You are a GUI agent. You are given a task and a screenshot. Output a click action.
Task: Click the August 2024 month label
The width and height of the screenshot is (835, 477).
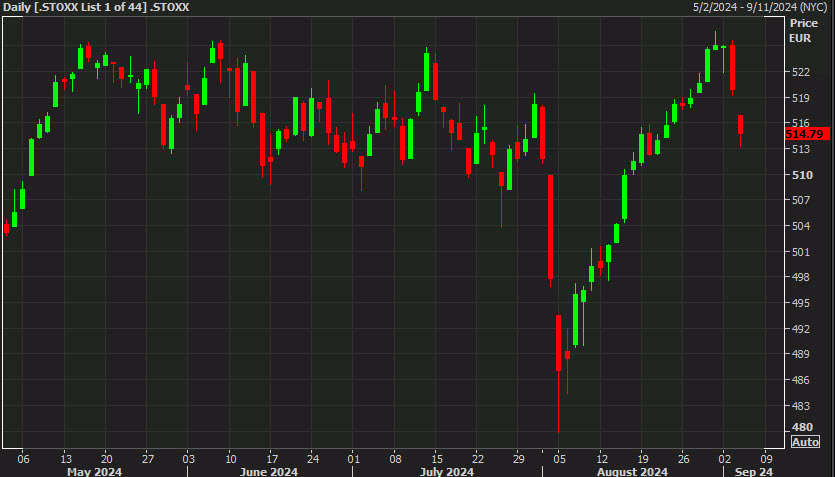tap(632, 472)
